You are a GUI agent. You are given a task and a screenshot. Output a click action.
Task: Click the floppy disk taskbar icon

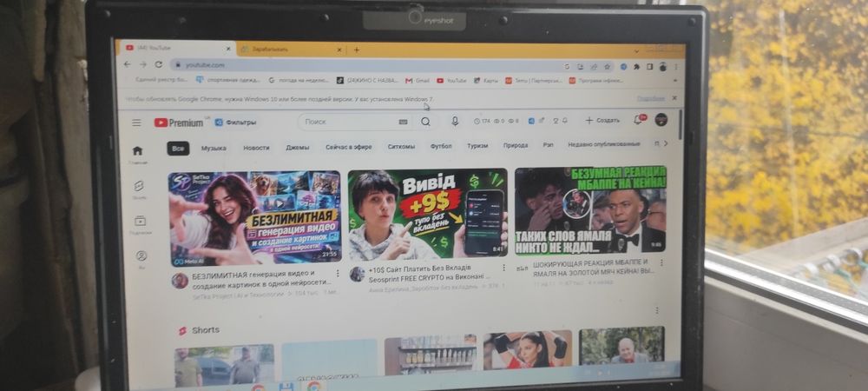coord(286,388)
